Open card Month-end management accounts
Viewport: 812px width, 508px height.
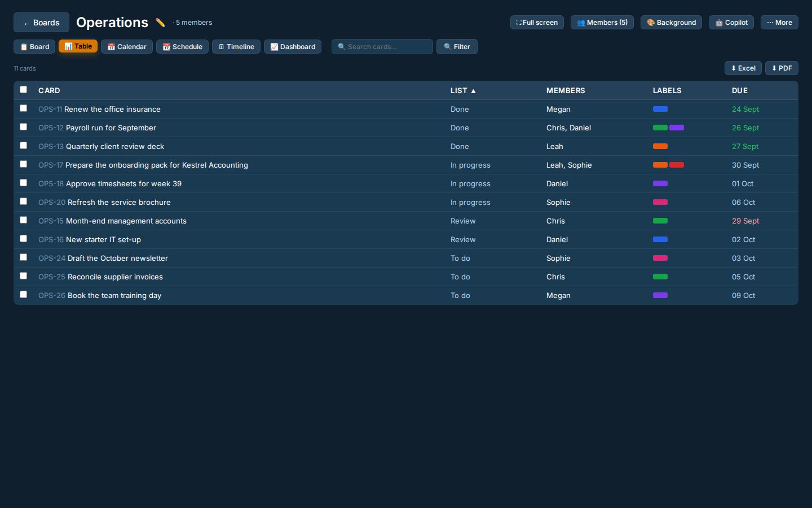[126, 221]
